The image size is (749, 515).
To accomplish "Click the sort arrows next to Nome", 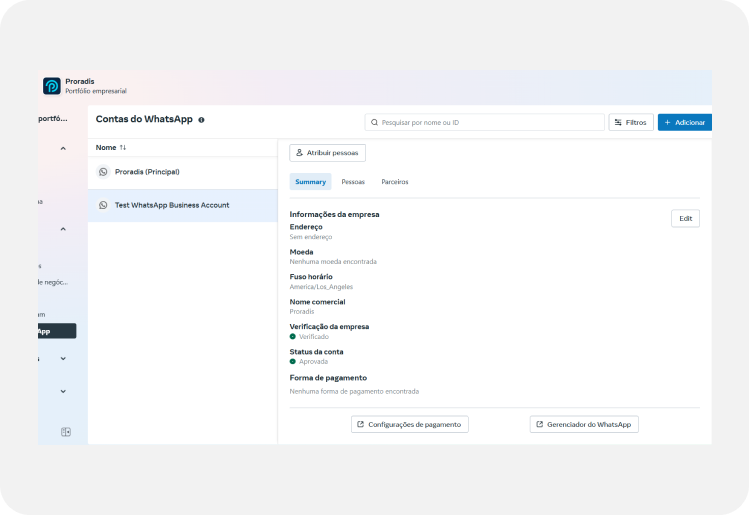I will click(x=123, y=147).
